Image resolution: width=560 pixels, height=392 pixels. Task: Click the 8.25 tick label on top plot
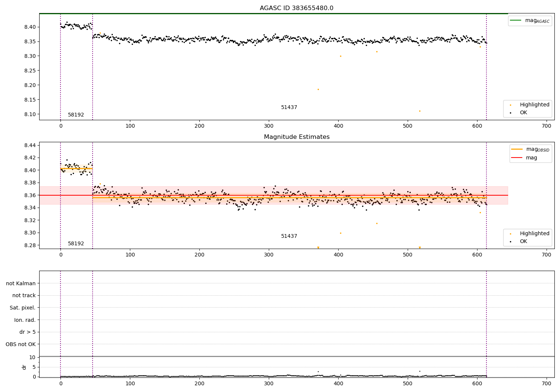[x=30, y=71]
